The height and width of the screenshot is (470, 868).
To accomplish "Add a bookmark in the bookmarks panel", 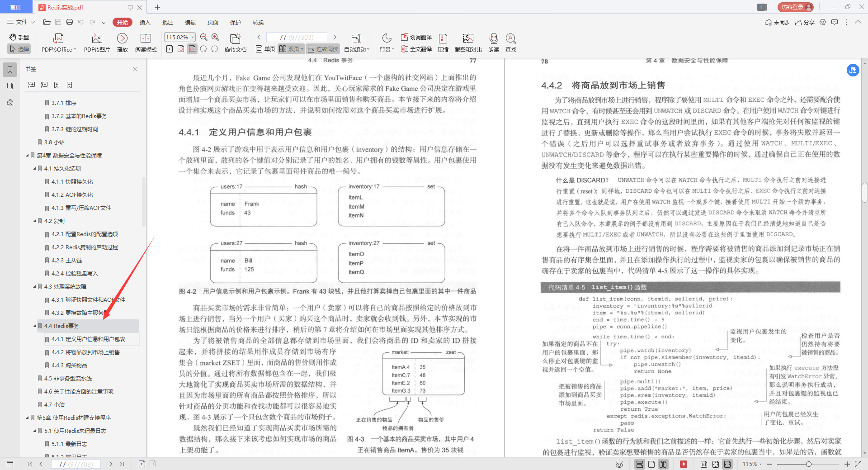I will click(57, 85).
